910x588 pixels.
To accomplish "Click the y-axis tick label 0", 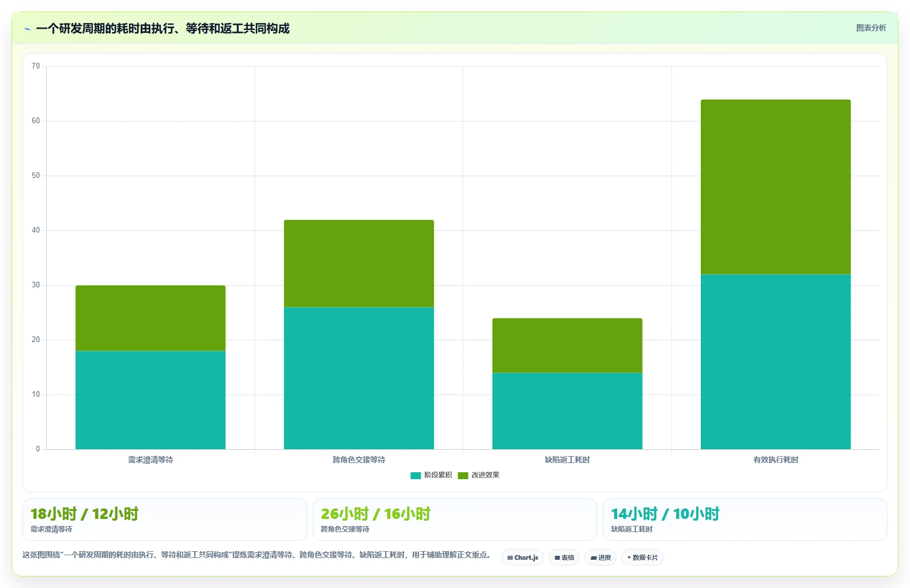I will coord(38,449).
